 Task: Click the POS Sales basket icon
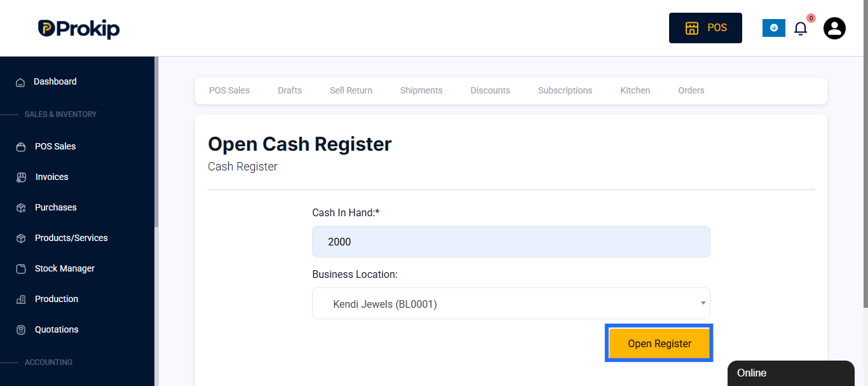21,147
